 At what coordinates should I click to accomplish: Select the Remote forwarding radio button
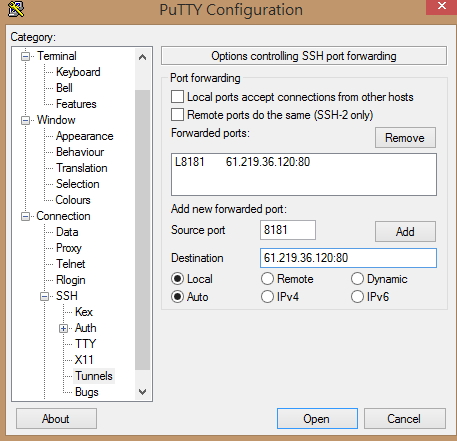(x=267, y=279)
